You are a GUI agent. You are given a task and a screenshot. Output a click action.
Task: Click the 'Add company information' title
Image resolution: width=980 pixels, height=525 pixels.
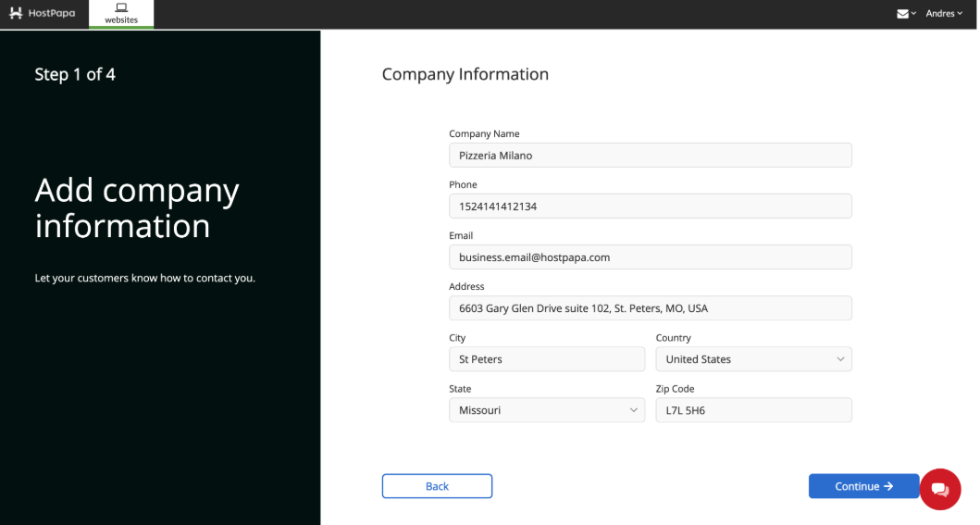(137, 208)
